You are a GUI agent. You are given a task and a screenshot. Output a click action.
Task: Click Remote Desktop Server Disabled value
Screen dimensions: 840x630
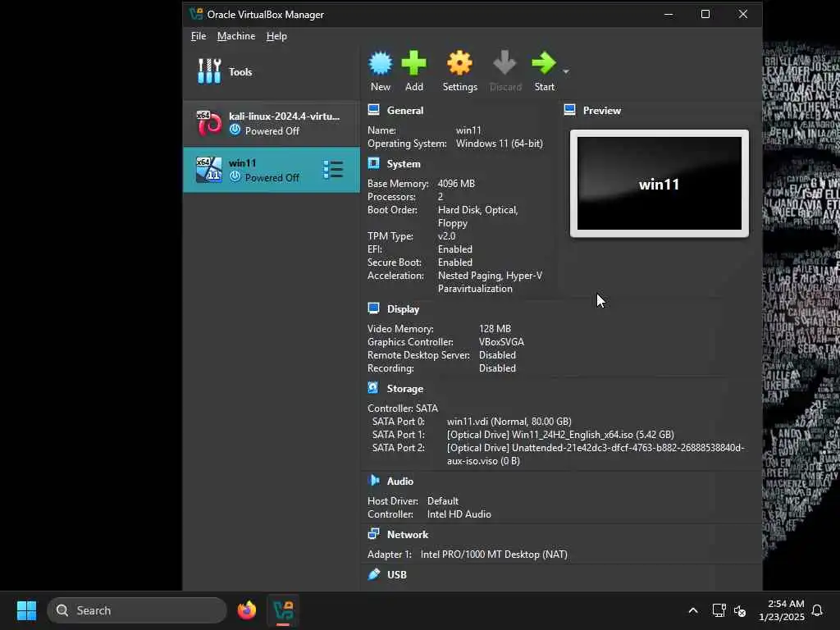pos(497,355)
